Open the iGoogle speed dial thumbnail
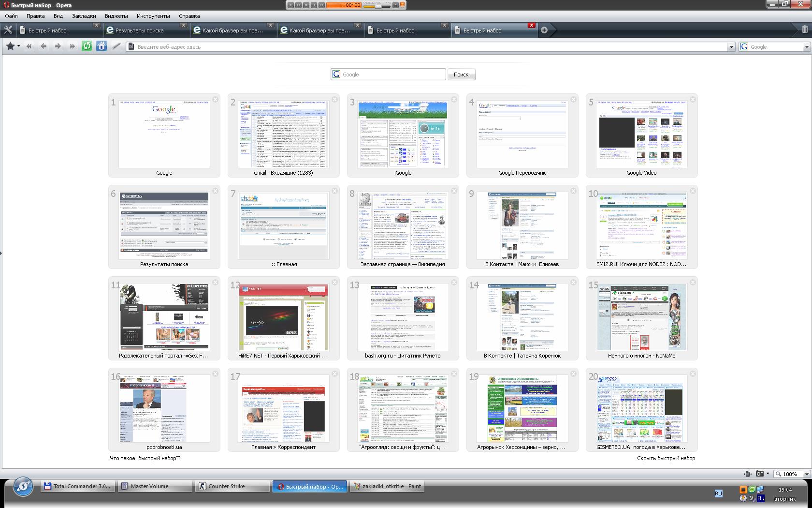812x508 pixels. 403,134
